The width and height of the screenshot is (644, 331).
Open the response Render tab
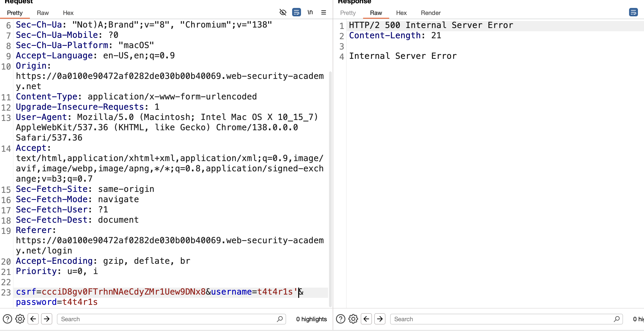(x=430, y=13)
